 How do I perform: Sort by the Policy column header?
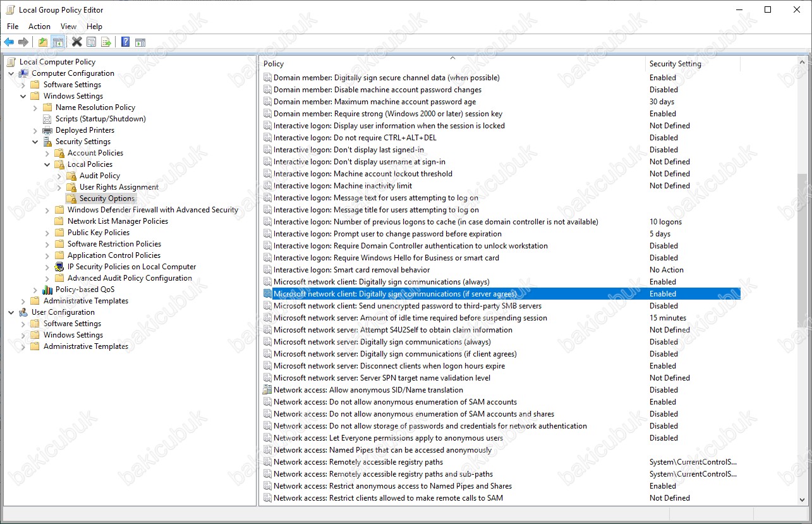coord(452,63)
